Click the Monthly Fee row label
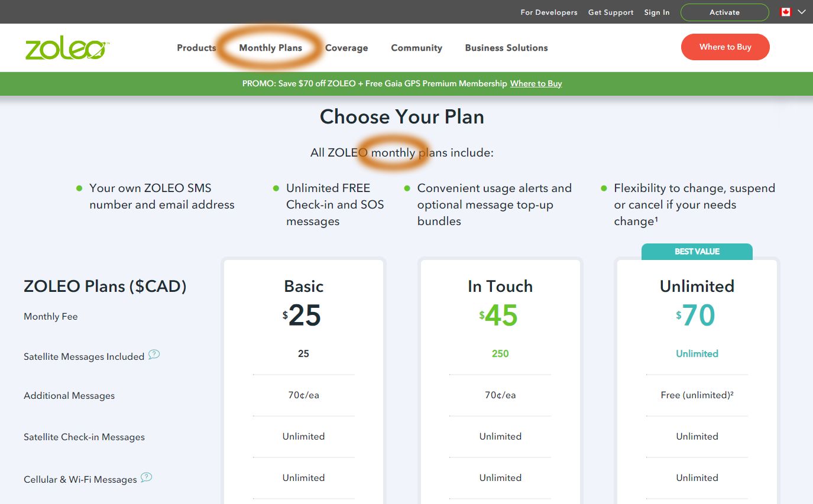The width and height of the screenshot is (813, 504). (51, 317)
